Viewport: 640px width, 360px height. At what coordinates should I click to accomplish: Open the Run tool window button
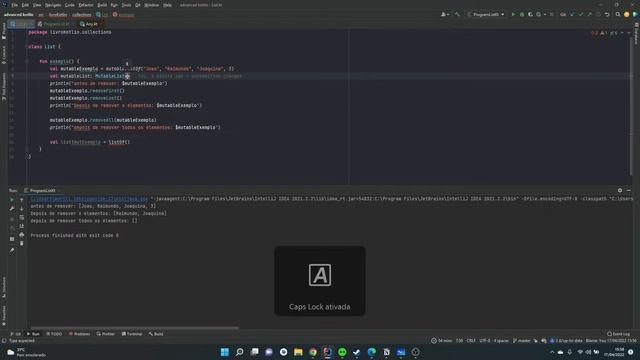(33, 334)
